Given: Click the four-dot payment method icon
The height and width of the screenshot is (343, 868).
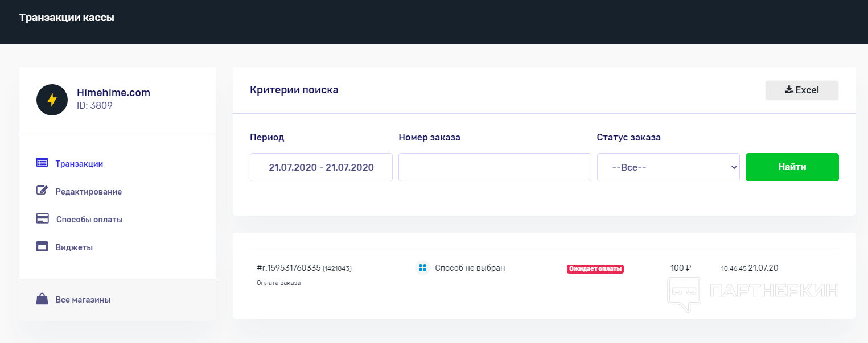Looking at the screenshot, I should pyautogui.click(x=422, y=268).
